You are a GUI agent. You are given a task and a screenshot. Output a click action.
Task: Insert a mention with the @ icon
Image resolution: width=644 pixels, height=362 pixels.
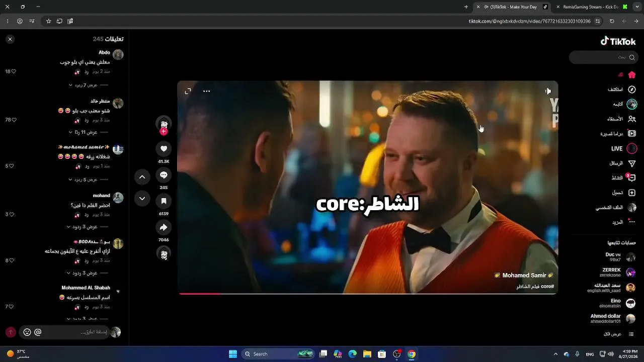tap(38, 332)
